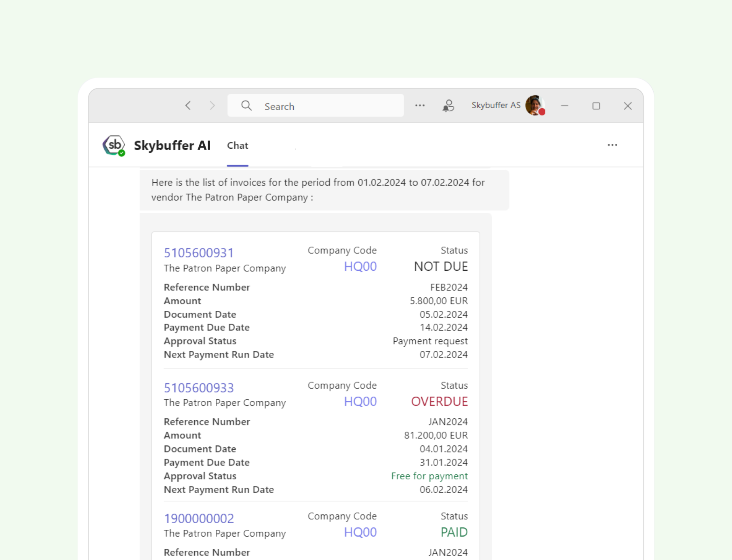Click the forward navigation arrow
The image size is (732, 560).
click(212, 106)
